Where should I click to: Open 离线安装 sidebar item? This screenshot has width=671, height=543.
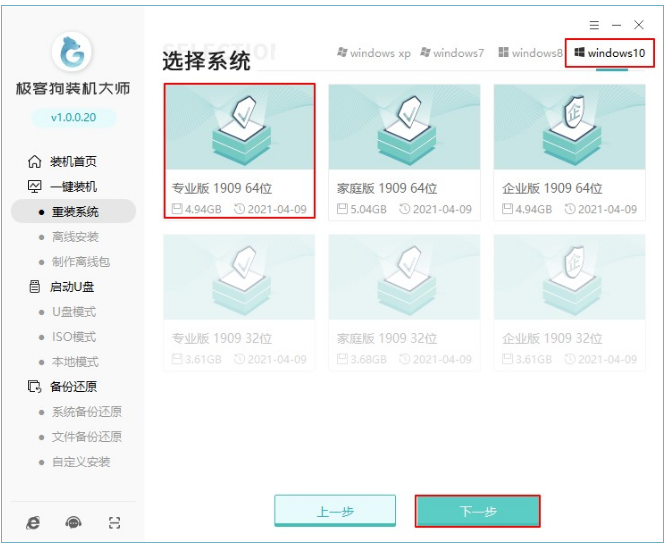(x=75, y=237)
